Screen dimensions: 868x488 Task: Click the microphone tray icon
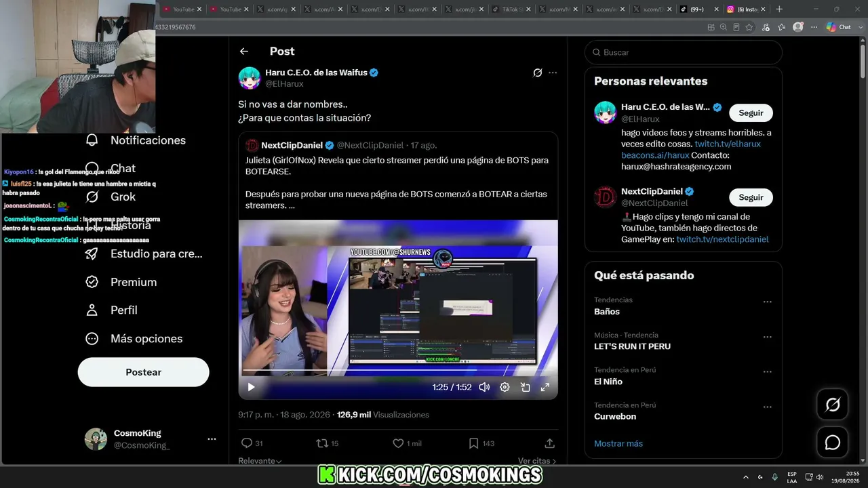[x=774, y=477]
